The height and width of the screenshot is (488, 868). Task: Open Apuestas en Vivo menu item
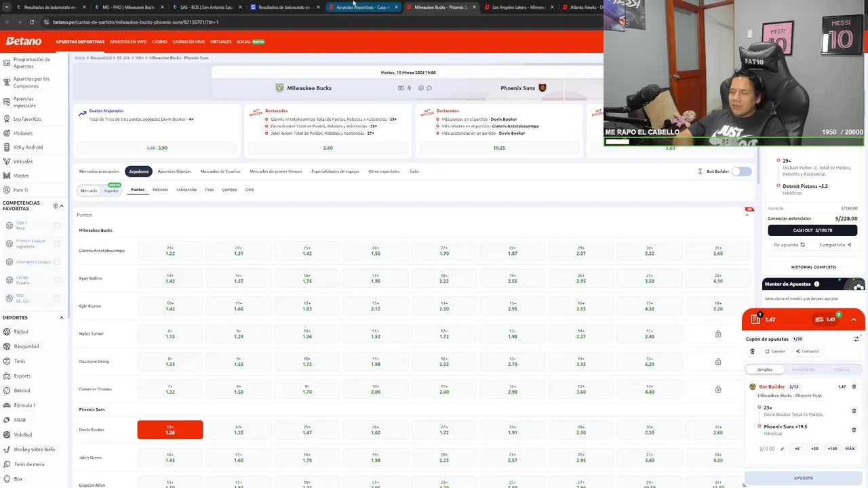tap(128, 41)
